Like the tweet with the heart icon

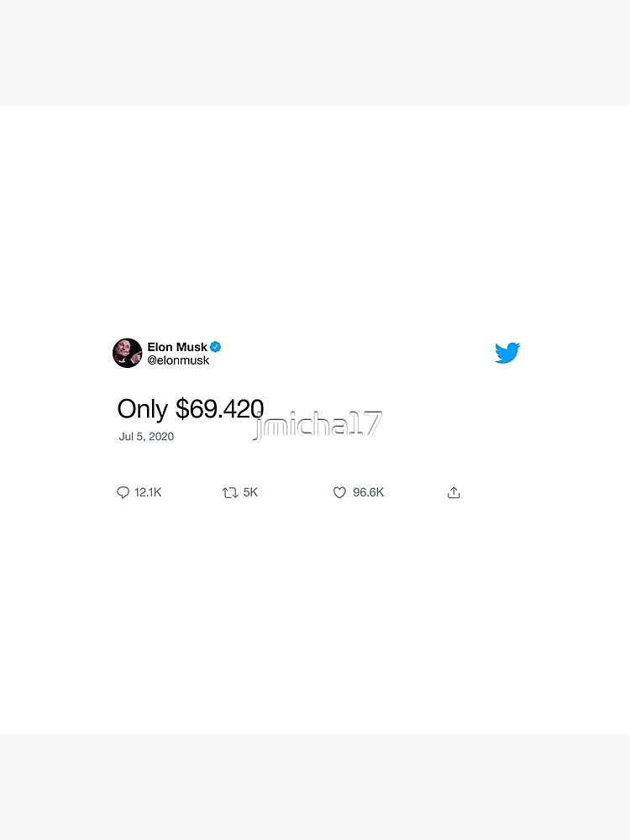pyautogui.click(x=339, y=492)
